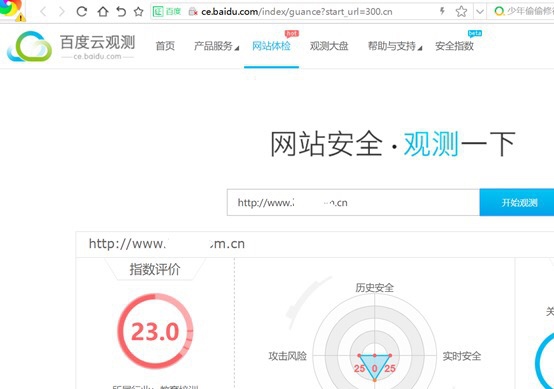Click the search box reading 少年偷偷

tap(530, 11)
